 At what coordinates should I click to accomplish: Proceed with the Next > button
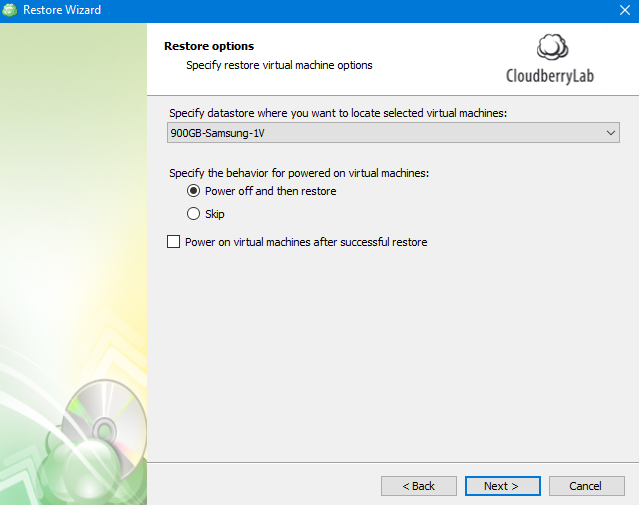point(502,486)
